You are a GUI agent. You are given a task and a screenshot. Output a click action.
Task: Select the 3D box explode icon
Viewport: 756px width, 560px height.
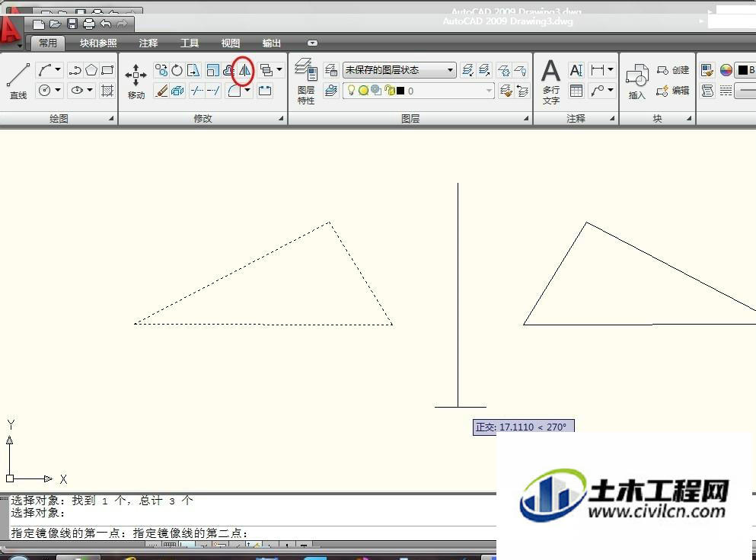click(177, 91)
